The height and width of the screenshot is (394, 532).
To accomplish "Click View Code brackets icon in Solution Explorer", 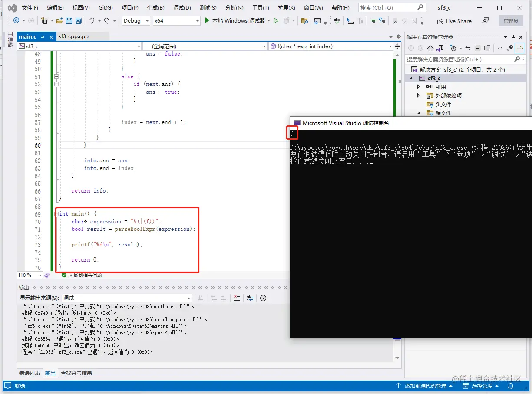I will click(500, 48).
